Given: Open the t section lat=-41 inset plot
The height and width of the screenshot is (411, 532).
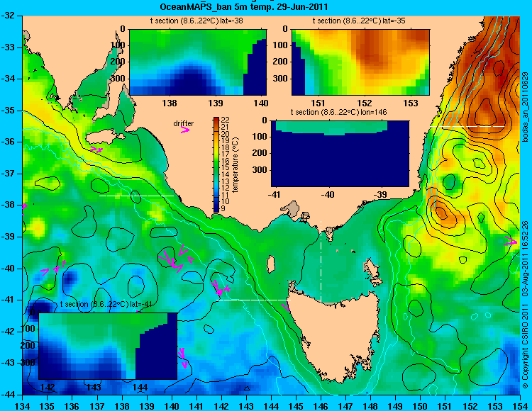Looking at the screenshot, I should [108, 346].
